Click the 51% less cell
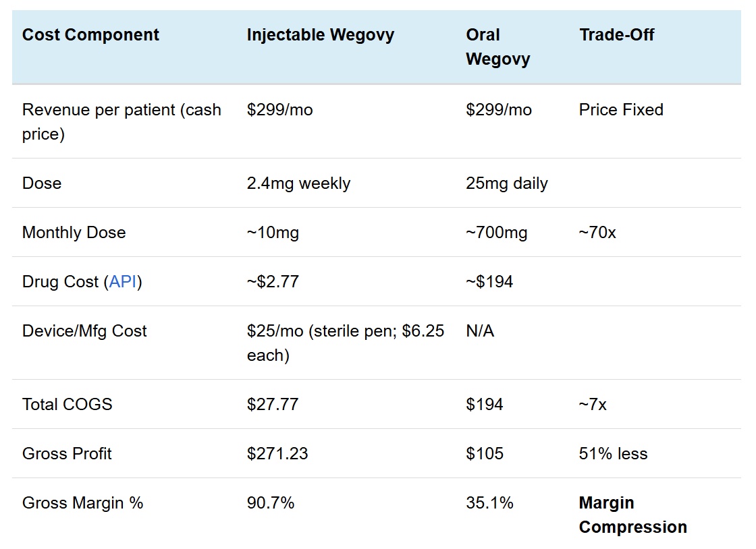756x549 pixels. [x=613, y=454]
